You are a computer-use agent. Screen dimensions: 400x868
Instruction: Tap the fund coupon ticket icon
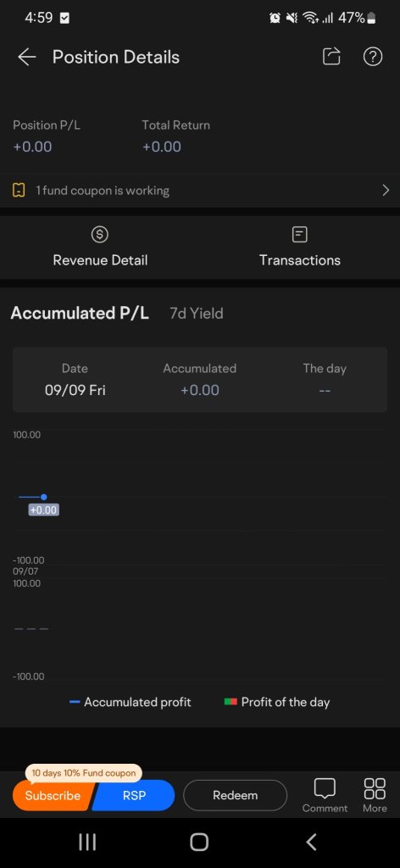pos(19,191)
